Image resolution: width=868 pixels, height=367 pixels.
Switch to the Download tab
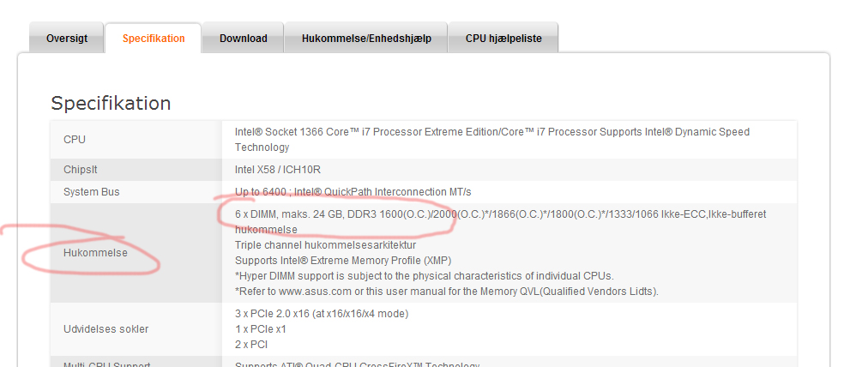[x=243, y=39]
